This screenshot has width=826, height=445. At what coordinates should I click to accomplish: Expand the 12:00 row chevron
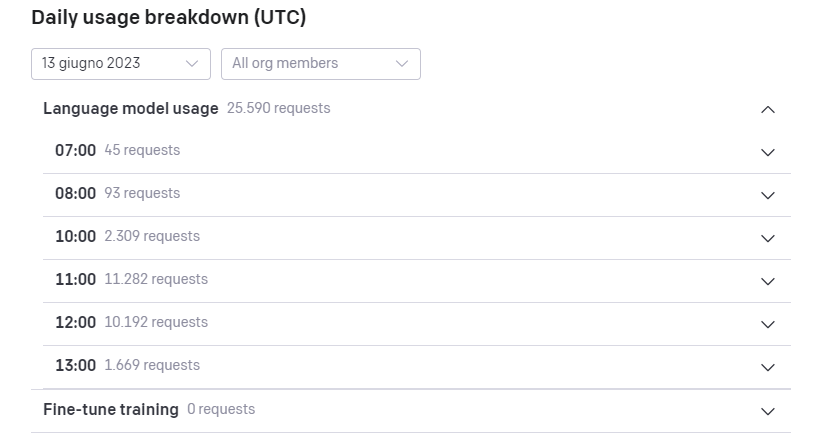tap(768, 324)
